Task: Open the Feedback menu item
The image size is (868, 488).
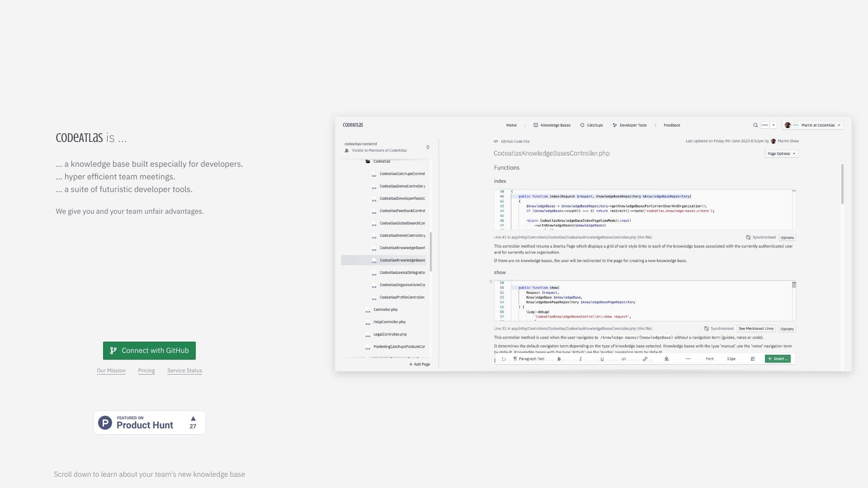Action: (x=672, y=125)
